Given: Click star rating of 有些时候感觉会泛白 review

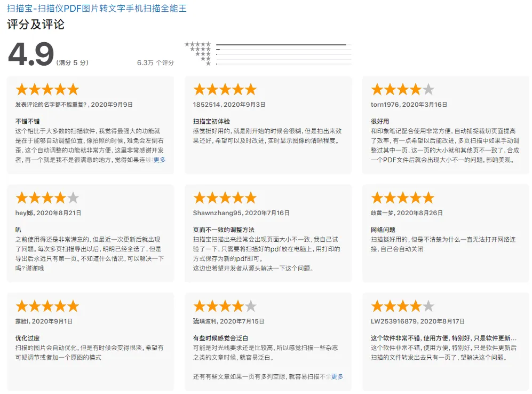Looking at the screenshot, I should click(x=225, y=306).
